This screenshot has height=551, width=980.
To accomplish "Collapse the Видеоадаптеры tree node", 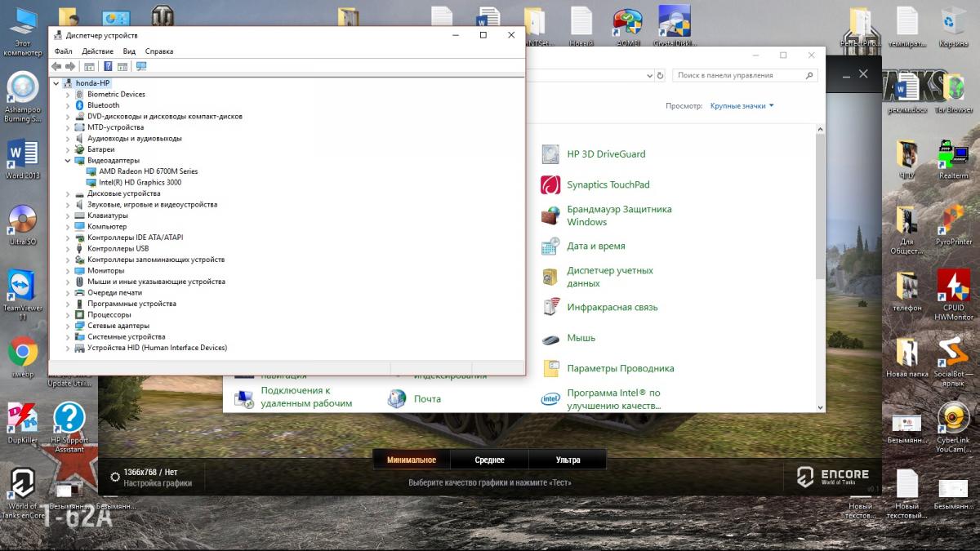I will [69, 161].
